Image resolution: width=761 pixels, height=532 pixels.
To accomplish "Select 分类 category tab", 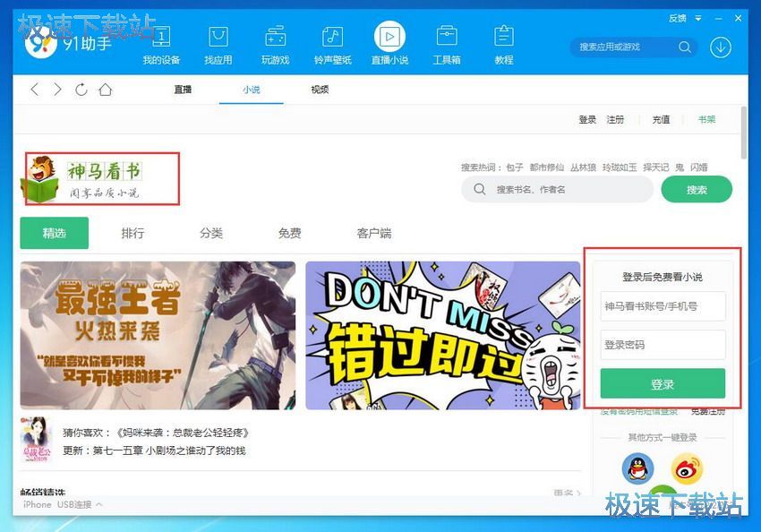I will [211, 233].
